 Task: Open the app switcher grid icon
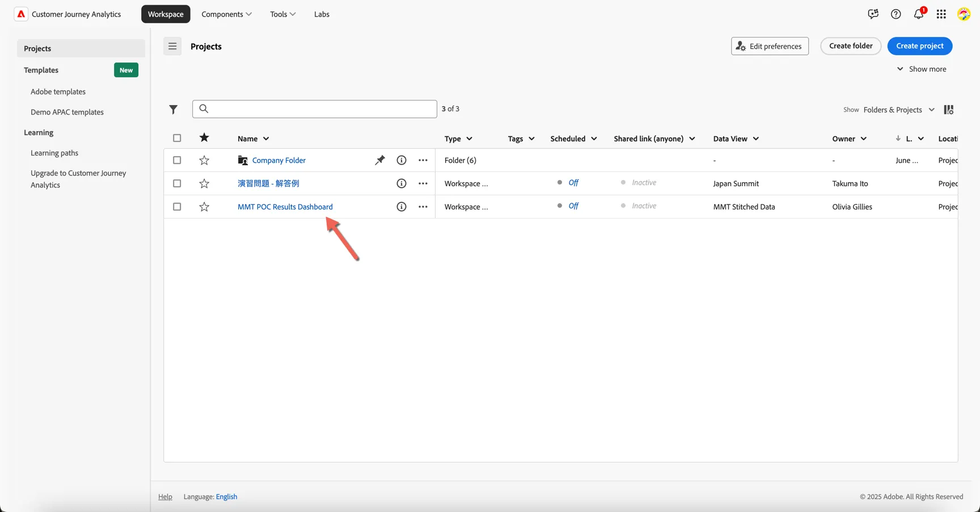pyautogui.click(x=941, y=14)
